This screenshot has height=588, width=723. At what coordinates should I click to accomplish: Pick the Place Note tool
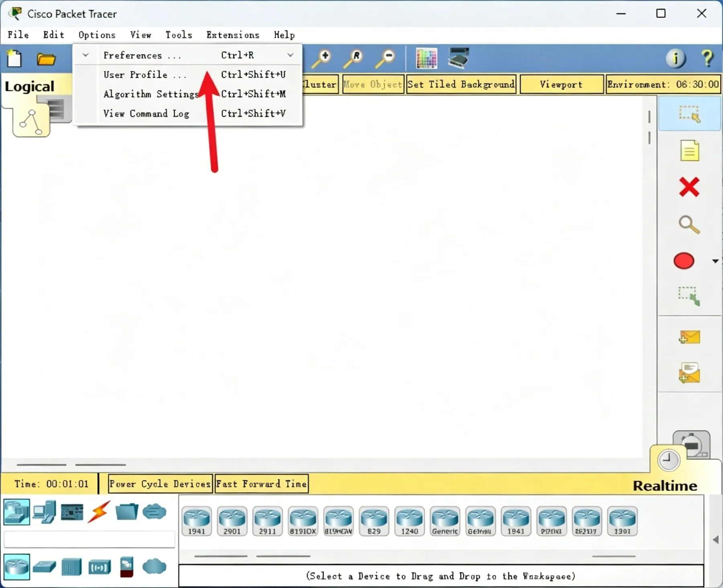pyautogui.click(x=690, y=151)
